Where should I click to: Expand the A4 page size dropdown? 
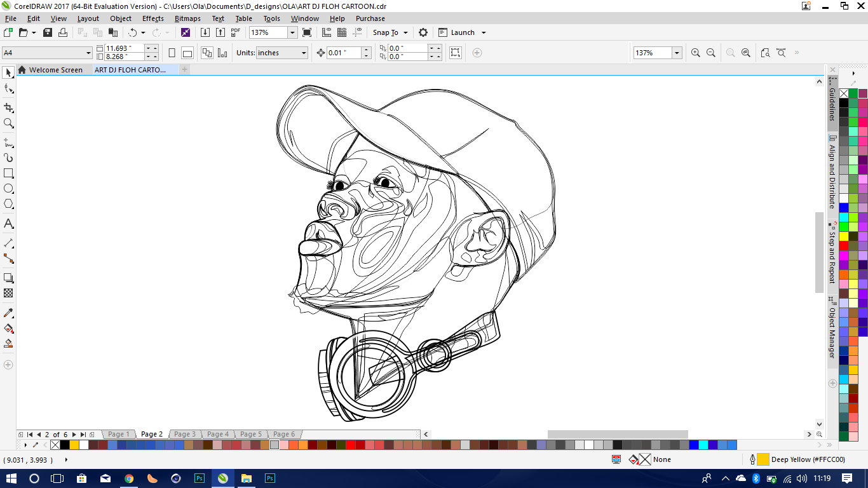point(88,53)
